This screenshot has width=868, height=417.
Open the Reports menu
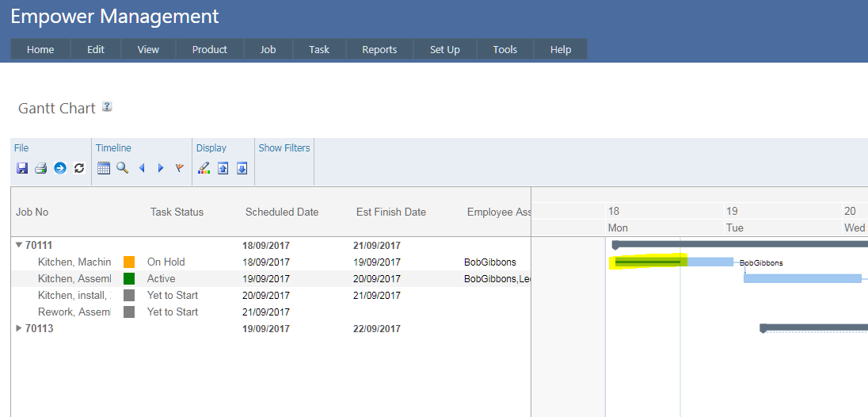click(379, 49)
